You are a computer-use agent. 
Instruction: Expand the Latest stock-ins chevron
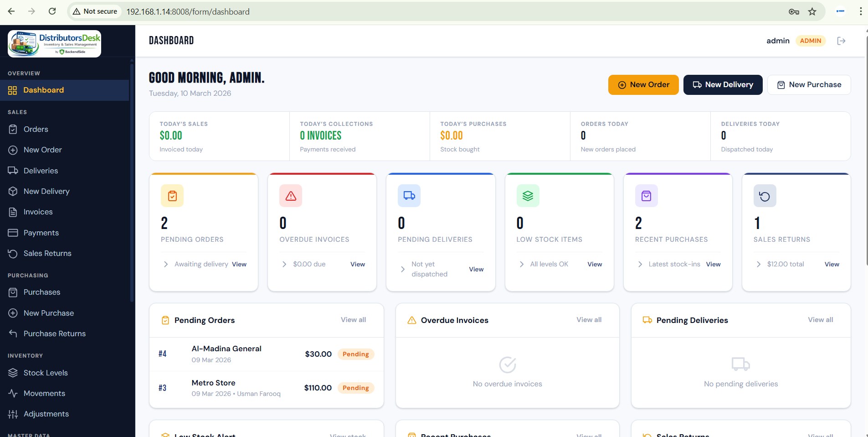point(640,264)
